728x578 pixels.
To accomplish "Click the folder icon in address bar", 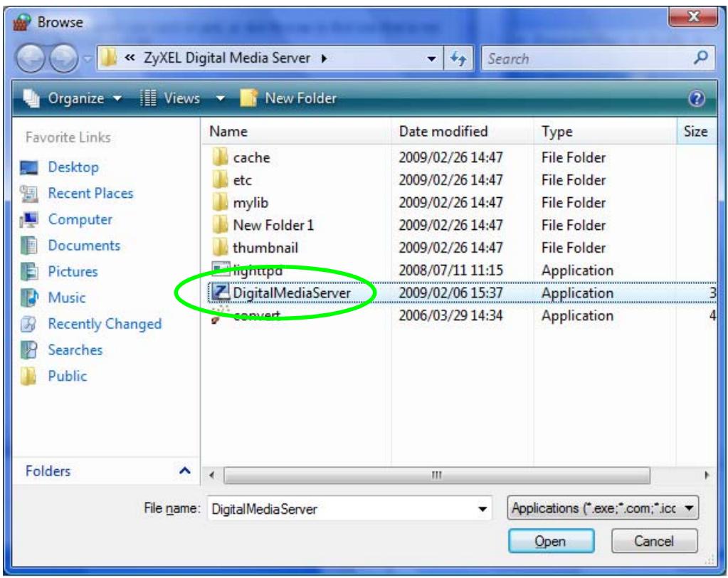I will point(108,58).
